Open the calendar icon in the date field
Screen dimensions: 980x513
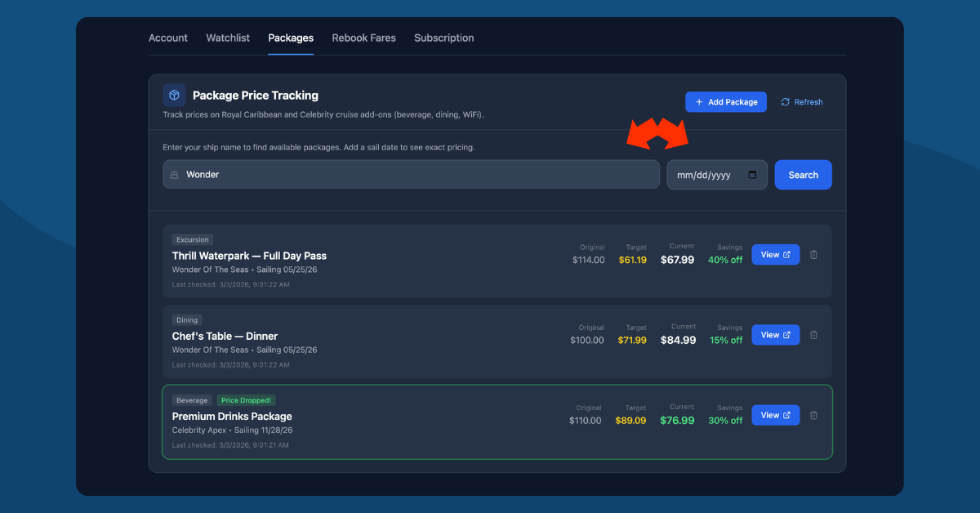point(754,174)
